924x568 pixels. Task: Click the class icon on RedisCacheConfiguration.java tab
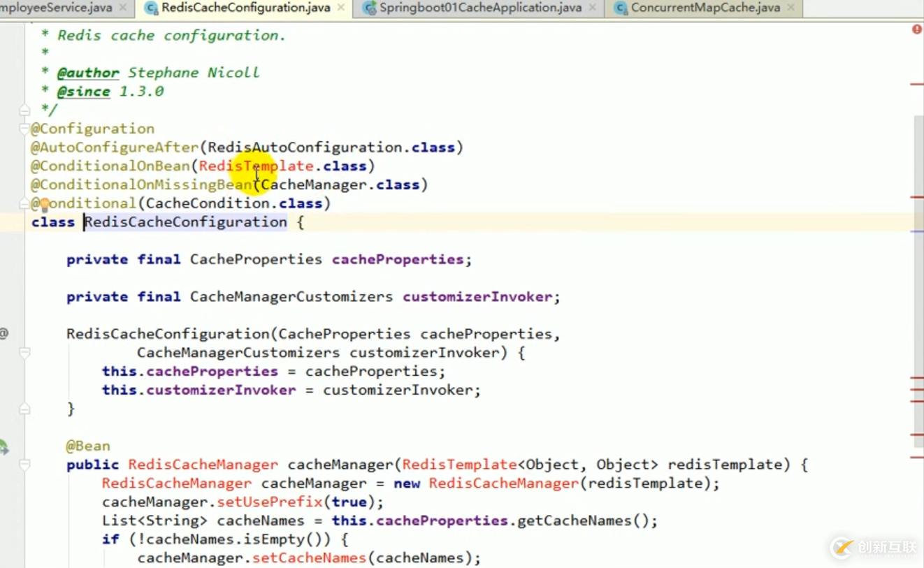[x=150, y=8]
